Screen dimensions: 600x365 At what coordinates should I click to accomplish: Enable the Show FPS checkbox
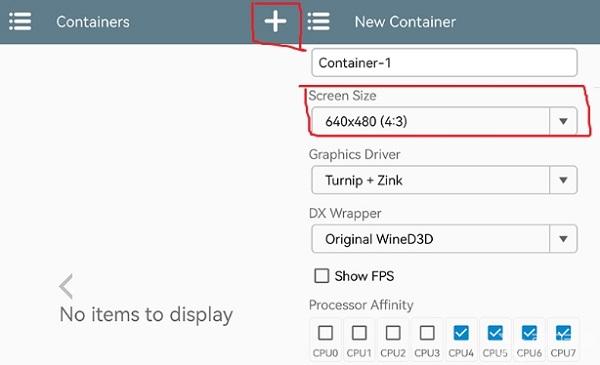pos(321,275)
